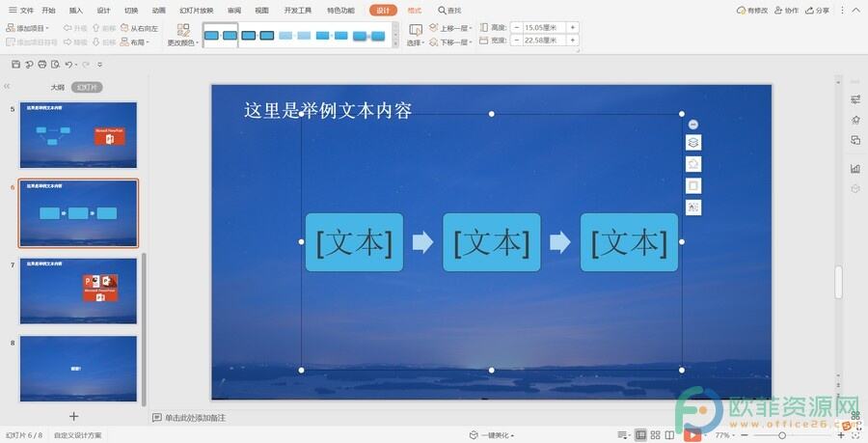This screenshot has height=443, width=868.
Task: Select the 幻灯片 panel tab
Action: [87, 87]
